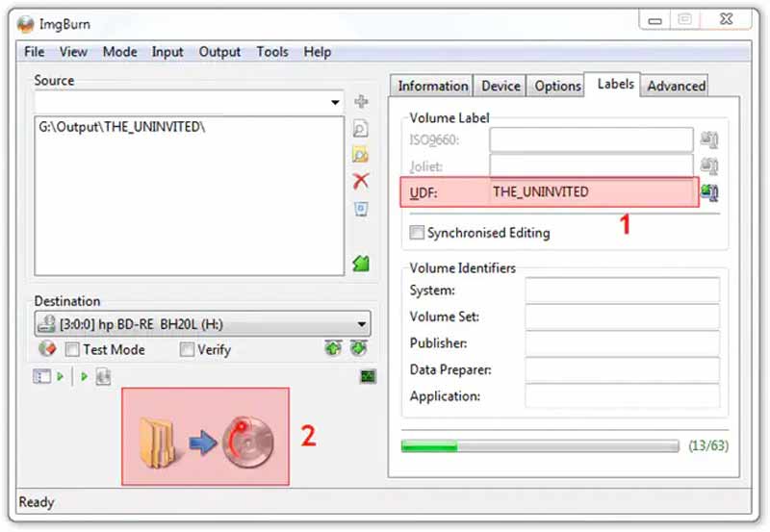Switch to the Device tab
The width and height of the screenshot is (770, 532).
(x=500, y=86)
